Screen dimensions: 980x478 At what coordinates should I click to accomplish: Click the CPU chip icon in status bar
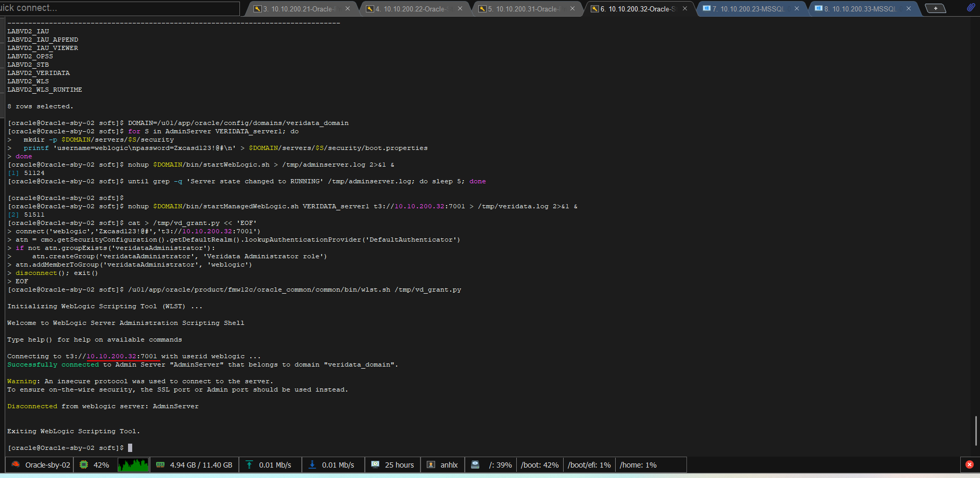click(x=84, y=464)
